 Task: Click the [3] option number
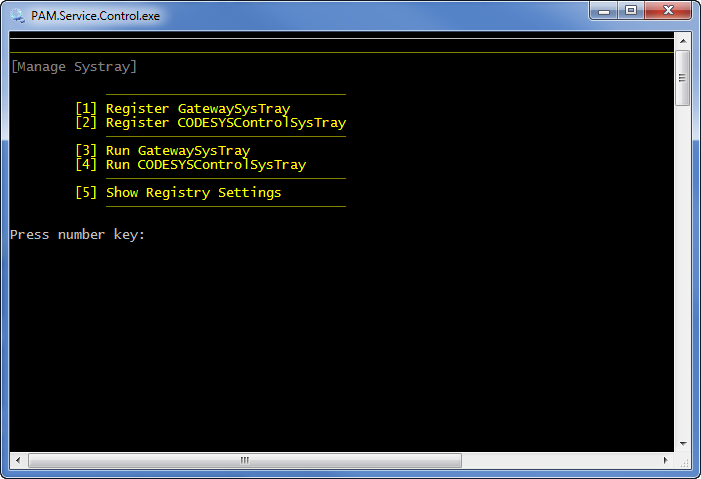pos(86,151)
